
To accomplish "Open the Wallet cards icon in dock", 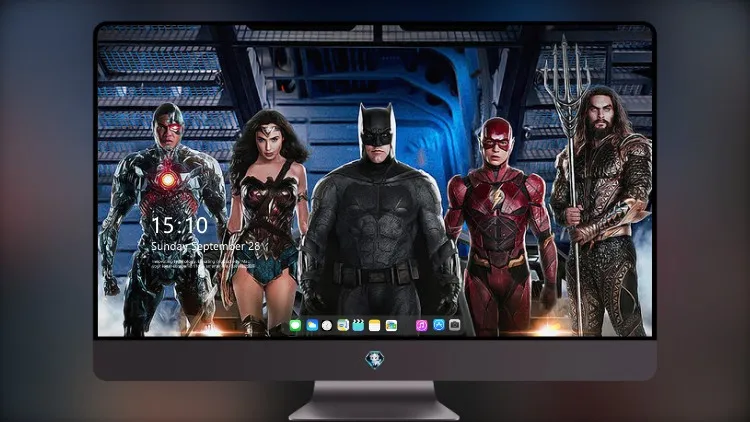I will point(391,326).
